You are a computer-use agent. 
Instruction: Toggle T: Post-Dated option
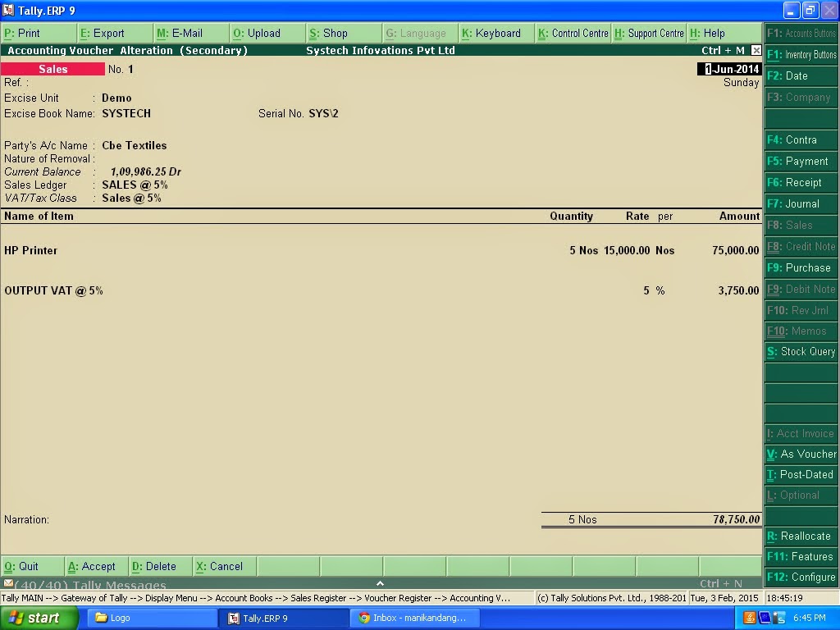[801, 475]
